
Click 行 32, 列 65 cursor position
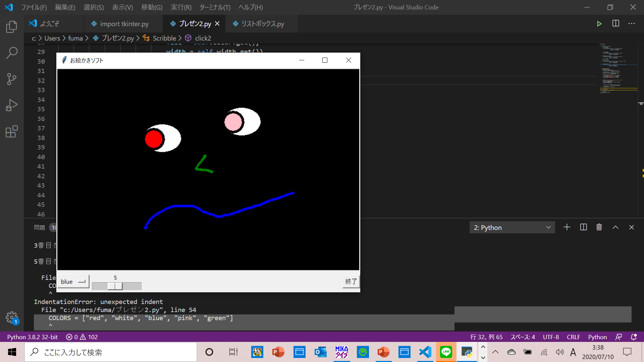486,337
